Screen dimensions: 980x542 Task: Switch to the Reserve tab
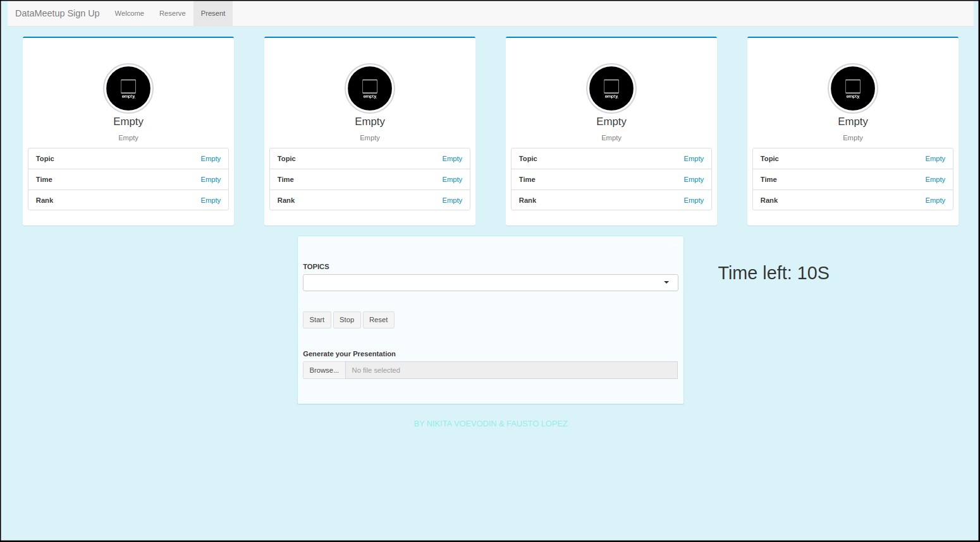point(172,13)
